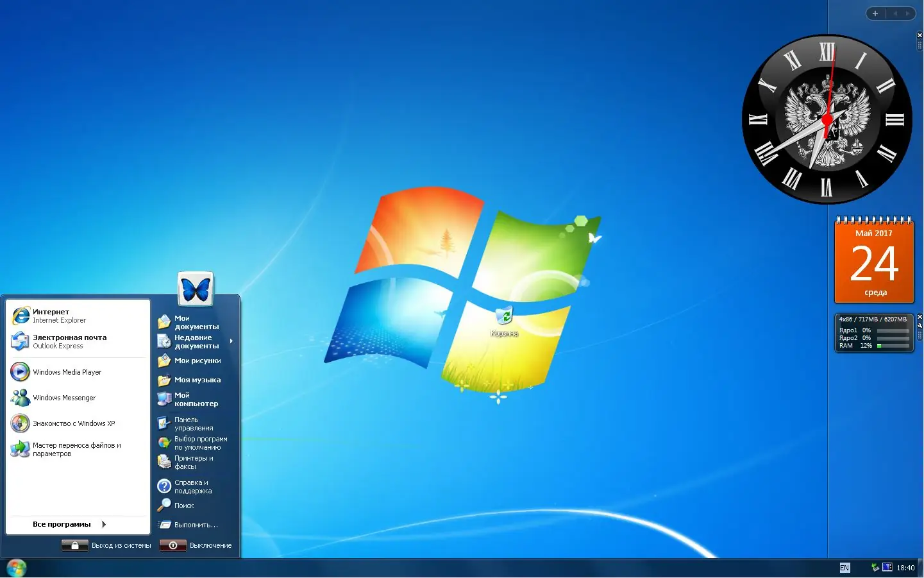The width and height of the screenshot is (924, 578).
Task: Launch Outlook Express via its envelope icon
Action: pyautogui.click(x=21, y=341)
